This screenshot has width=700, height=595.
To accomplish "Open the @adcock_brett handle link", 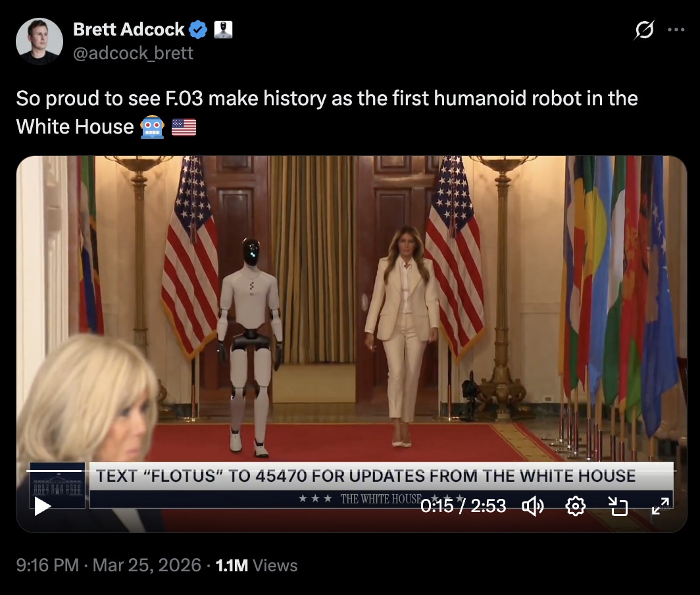I will click(133, 53).
